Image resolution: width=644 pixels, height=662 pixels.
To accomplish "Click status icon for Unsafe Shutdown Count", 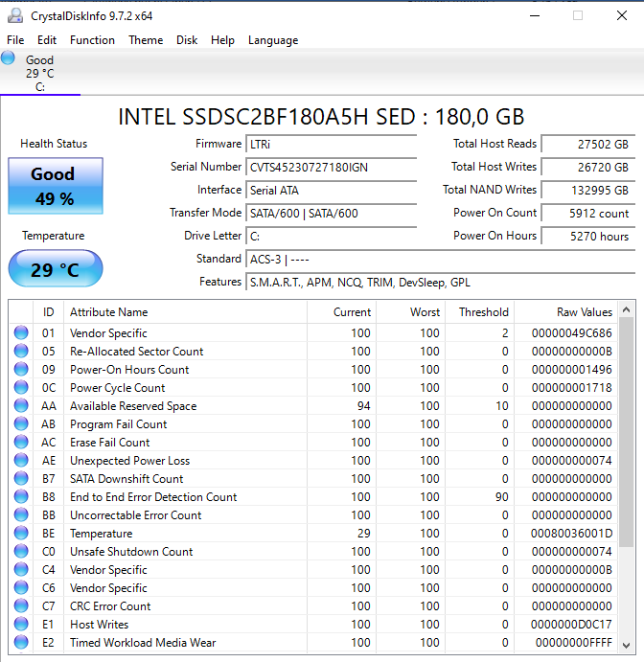I will coord(21,551).
